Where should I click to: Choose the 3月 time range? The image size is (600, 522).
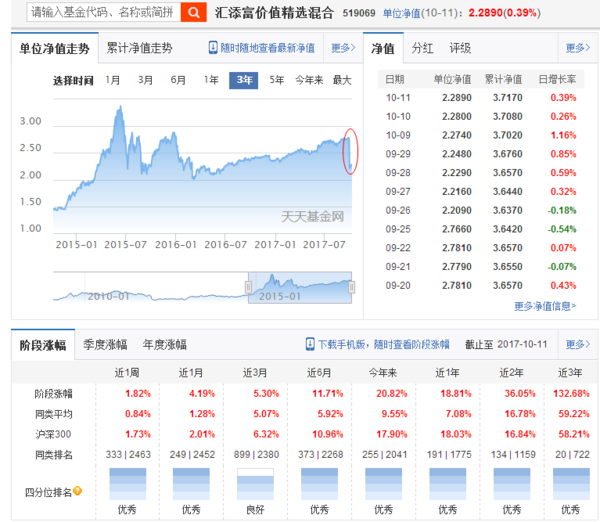tap(145, 80)
